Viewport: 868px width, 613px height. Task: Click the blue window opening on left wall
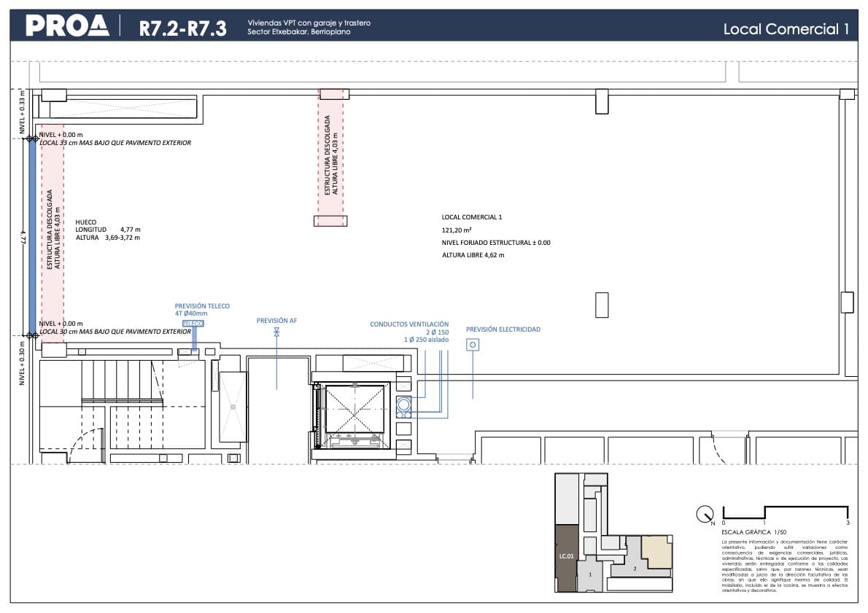pos(32,237)
